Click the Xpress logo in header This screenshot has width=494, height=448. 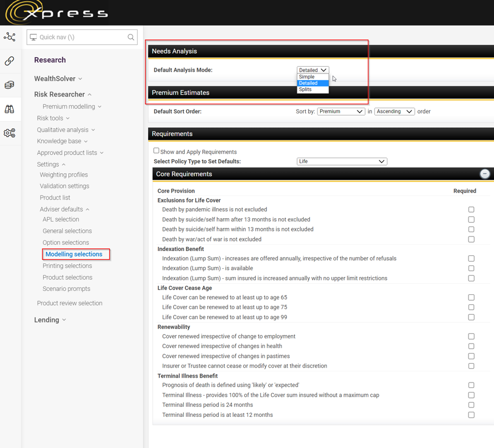pos(56,12)
